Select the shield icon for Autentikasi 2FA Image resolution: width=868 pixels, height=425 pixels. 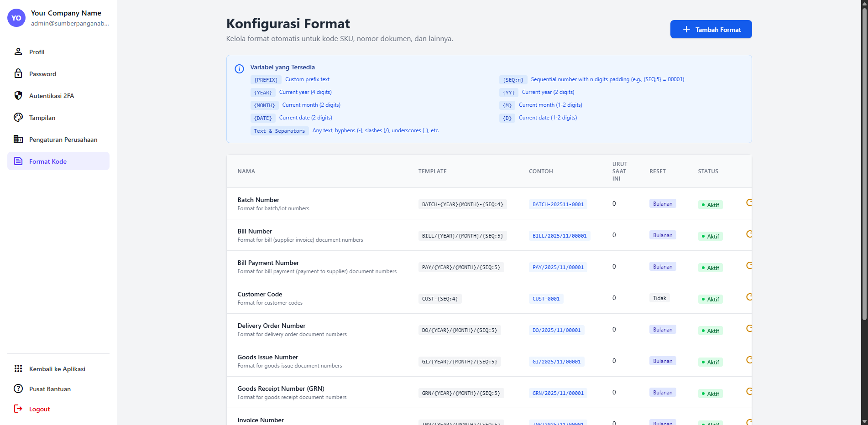coord(18,95)
